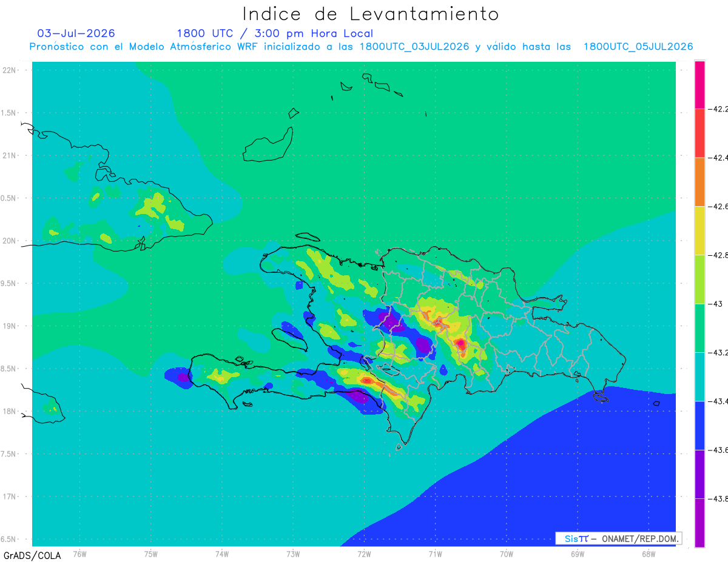Screen dimensions: 728x562
Task: Click the 76W longitude label
Action: tap(79, 554)
